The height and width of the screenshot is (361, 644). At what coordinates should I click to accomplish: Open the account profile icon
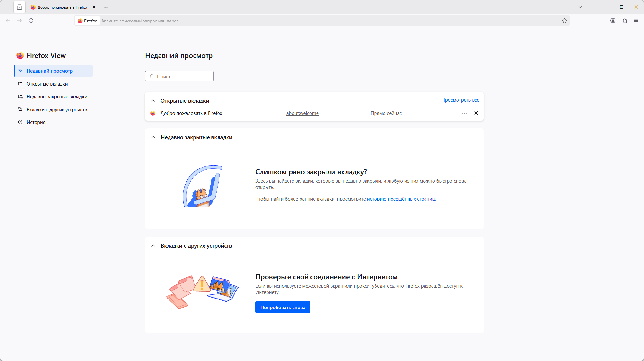pyautogui.click(x=613, y=21)
